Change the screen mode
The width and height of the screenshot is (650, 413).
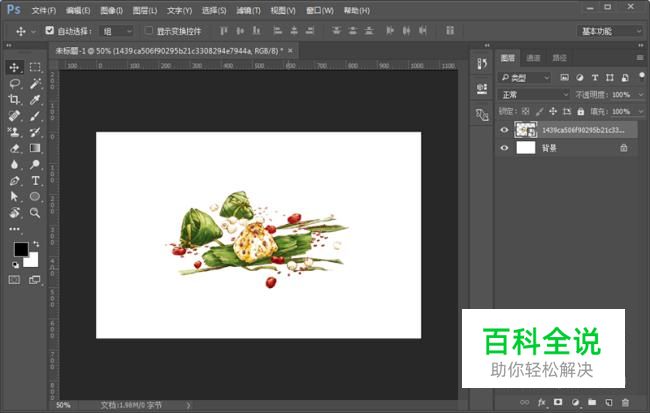click(34, 280)
